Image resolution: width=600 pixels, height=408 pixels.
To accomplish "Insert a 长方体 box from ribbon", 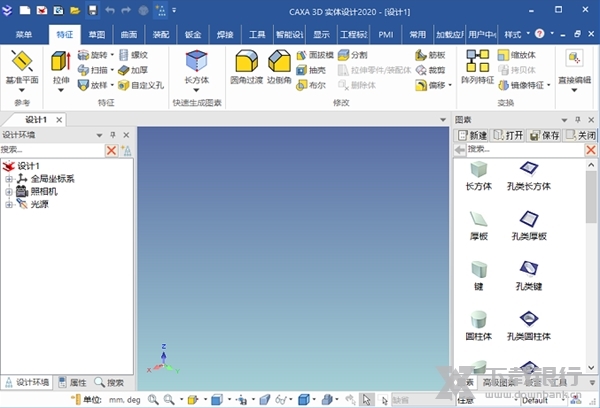I will [197, 67].
